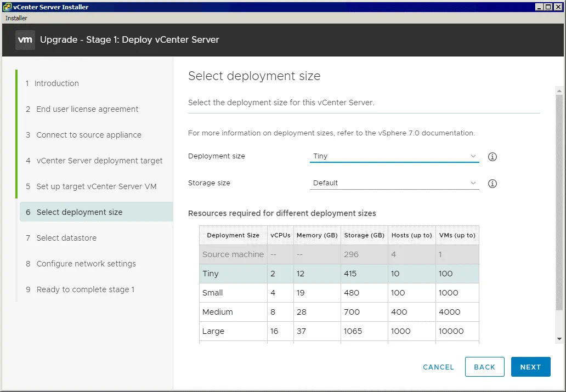Open End user license agreement step

(87, 109)
